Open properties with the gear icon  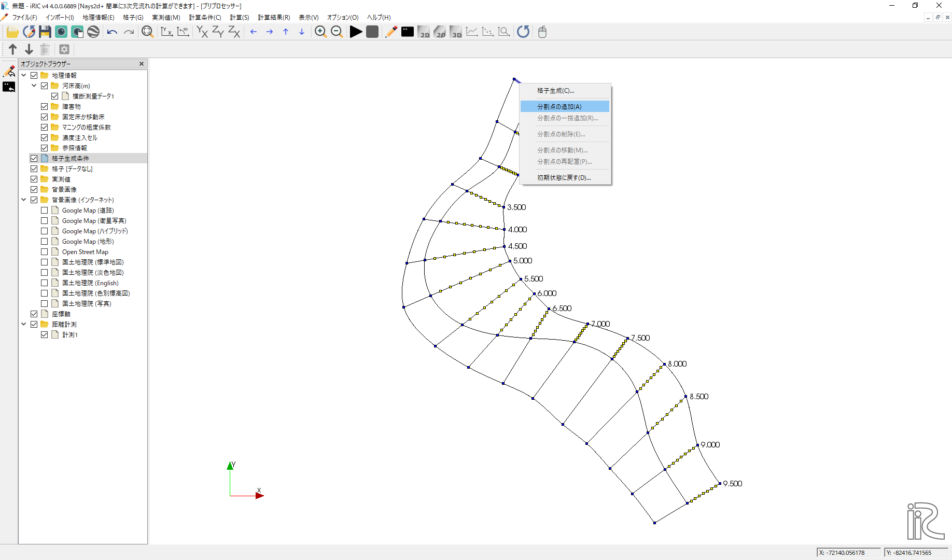(64, 49)
